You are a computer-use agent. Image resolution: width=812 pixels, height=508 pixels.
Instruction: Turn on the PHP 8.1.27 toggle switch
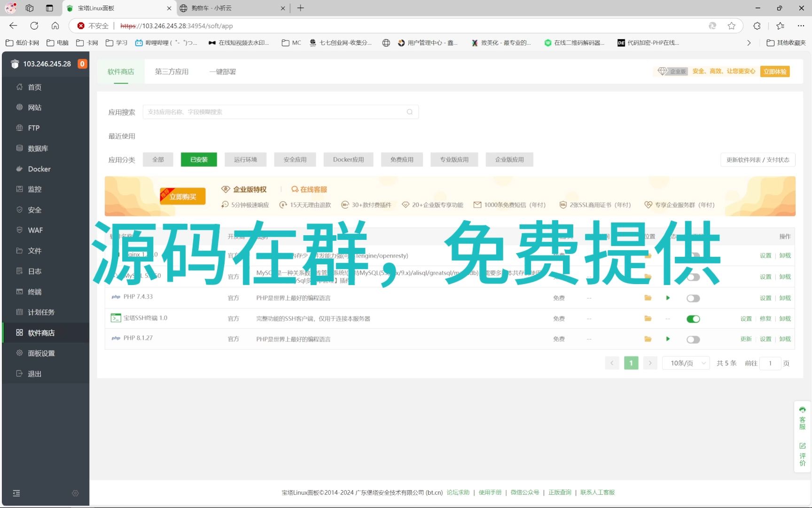(693, 339)
